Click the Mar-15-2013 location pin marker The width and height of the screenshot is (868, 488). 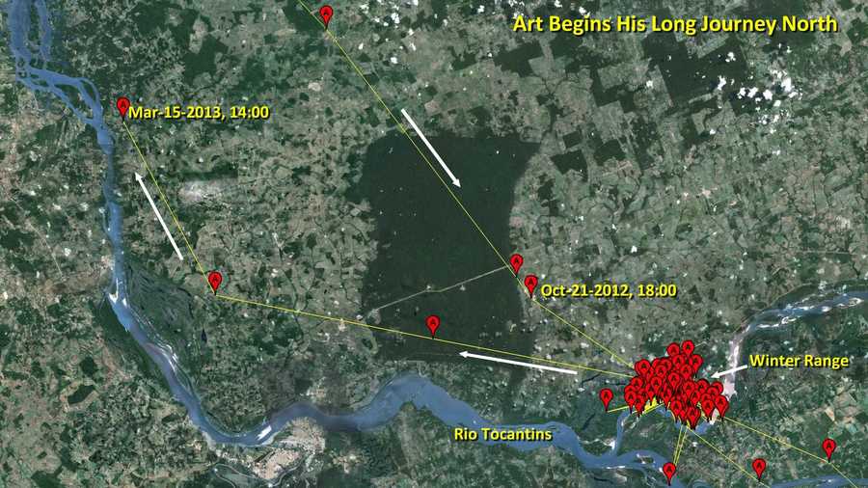click(122, 108)
